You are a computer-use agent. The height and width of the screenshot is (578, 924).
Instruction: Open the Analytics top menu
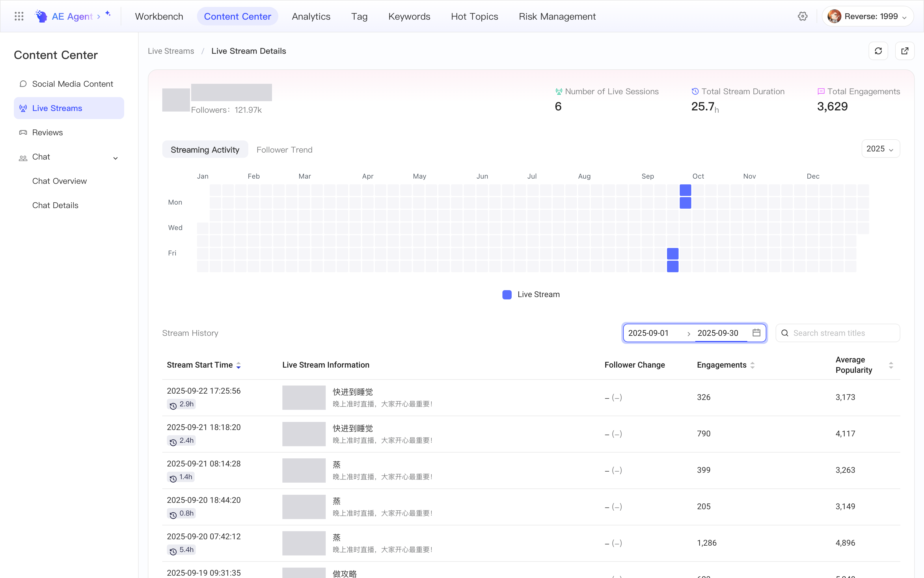[311, 16]
